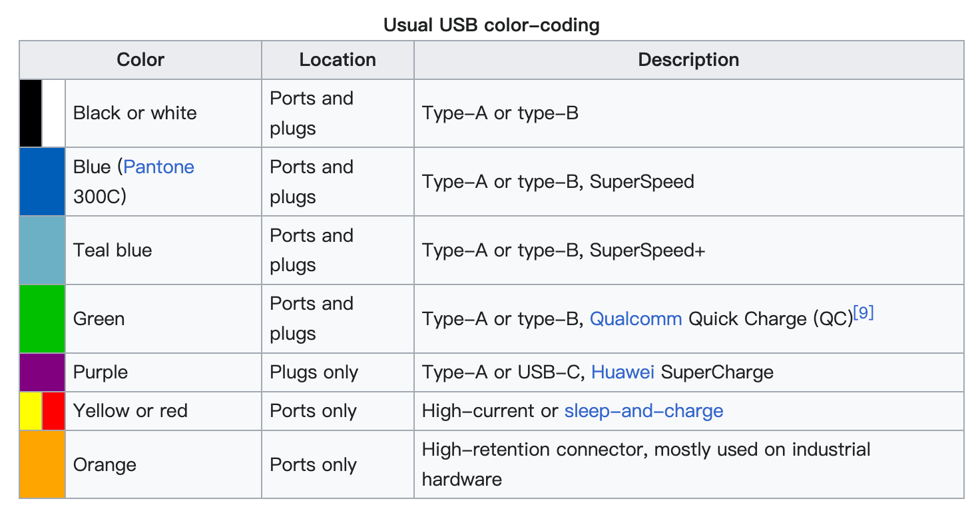Follow the Huawei link
This screenshot has width=980, height=517.
coord(622,372)
